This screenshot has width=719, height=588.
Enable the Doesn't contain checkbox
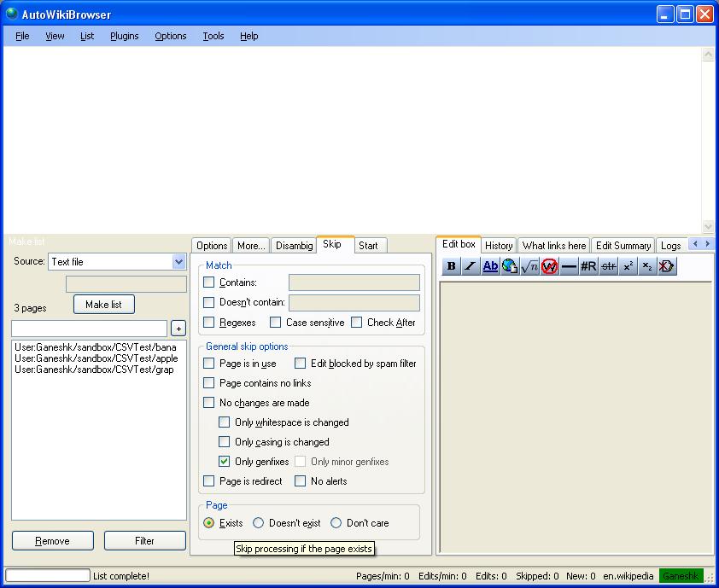pyautogui.click(x=208, y=302)
